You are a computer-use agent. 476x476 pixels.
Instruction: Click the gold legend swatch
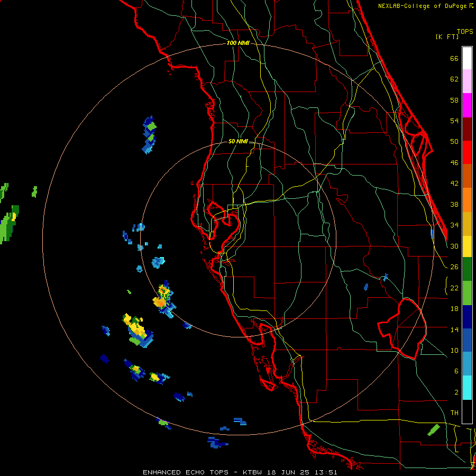[x=467, y=224]
